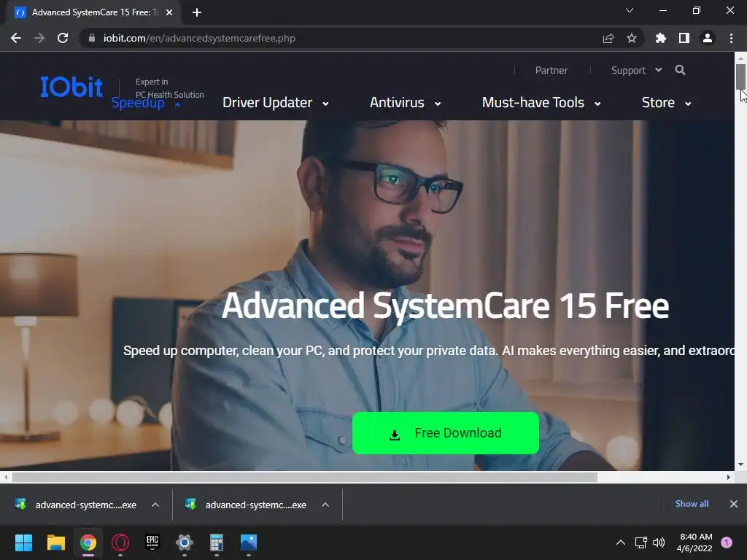Click the green Free Download button

(446, 433)
